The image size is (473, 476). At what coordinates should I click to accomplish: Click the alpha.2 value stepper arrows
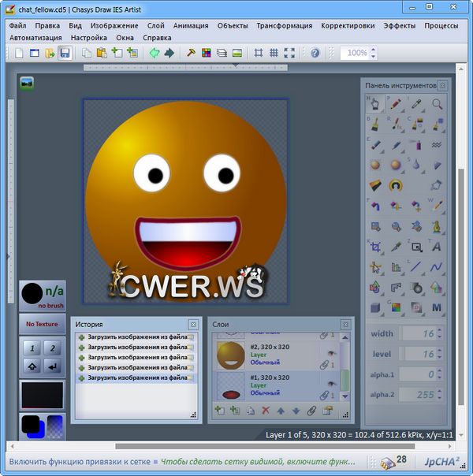point(441,395)
